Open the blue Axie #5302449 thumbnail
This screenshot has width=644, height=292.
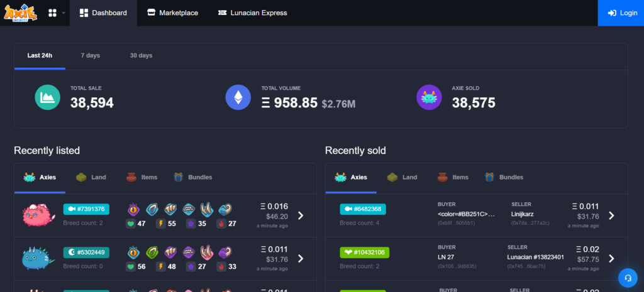coord(38,259)
